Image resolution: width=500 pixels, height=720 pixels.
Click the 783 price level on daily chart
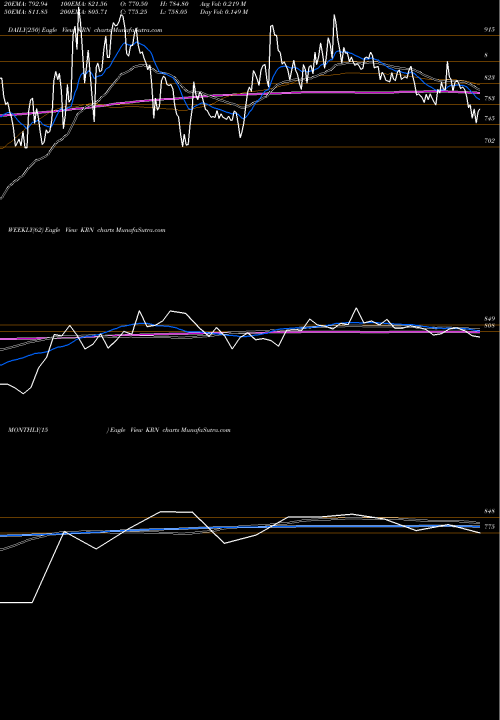pyautogui.click(x=489, y=99)
